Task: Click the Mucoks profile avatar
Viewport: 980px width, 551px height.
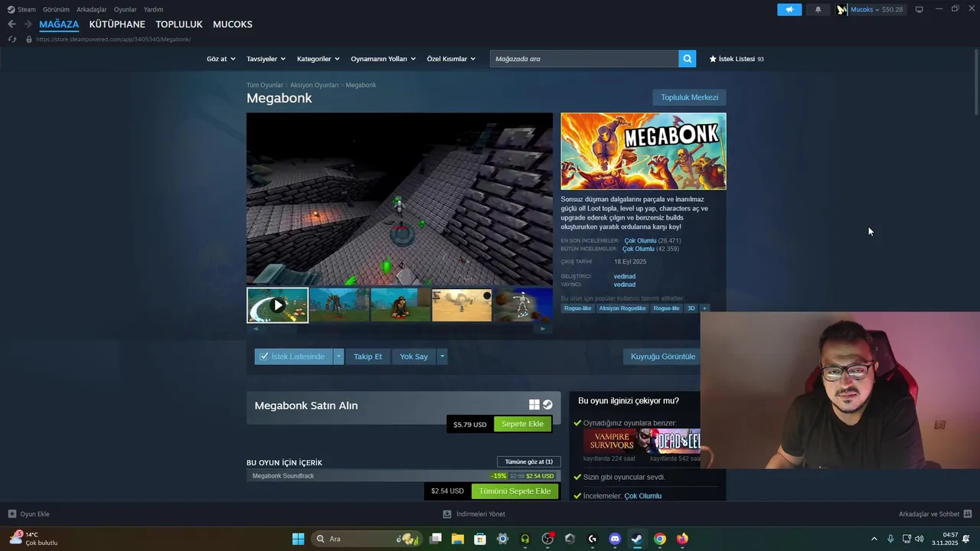Action: coord(842,10)
